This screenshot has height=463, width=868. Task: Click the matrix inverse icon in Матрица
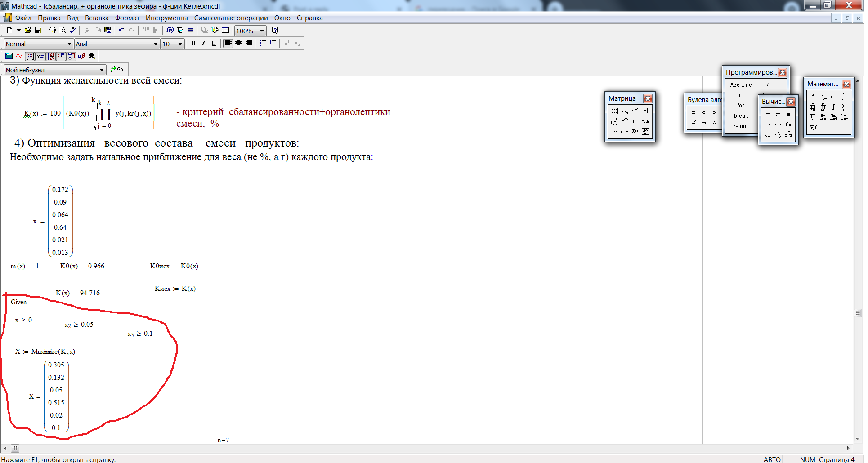click(635, 111)
